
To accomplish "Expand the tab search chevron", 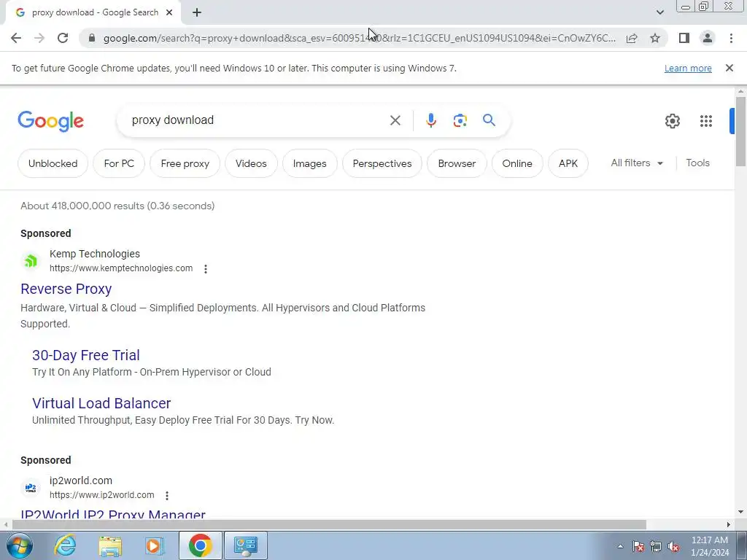I will point(659,12).
